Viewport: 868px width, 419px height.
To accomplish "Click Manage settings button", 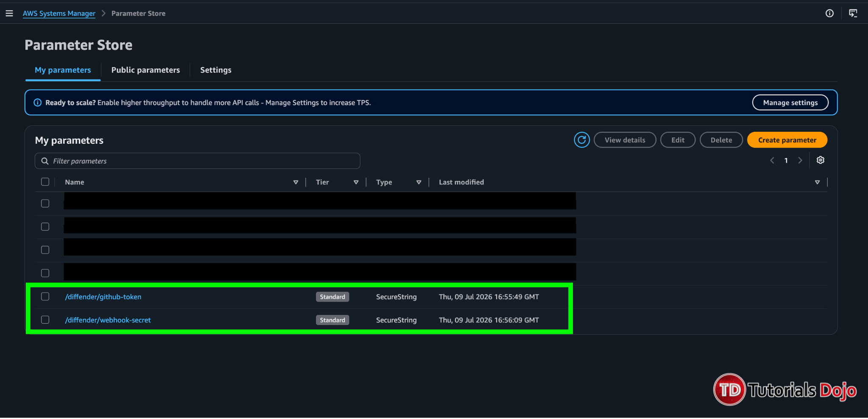I will coord(790,103).
